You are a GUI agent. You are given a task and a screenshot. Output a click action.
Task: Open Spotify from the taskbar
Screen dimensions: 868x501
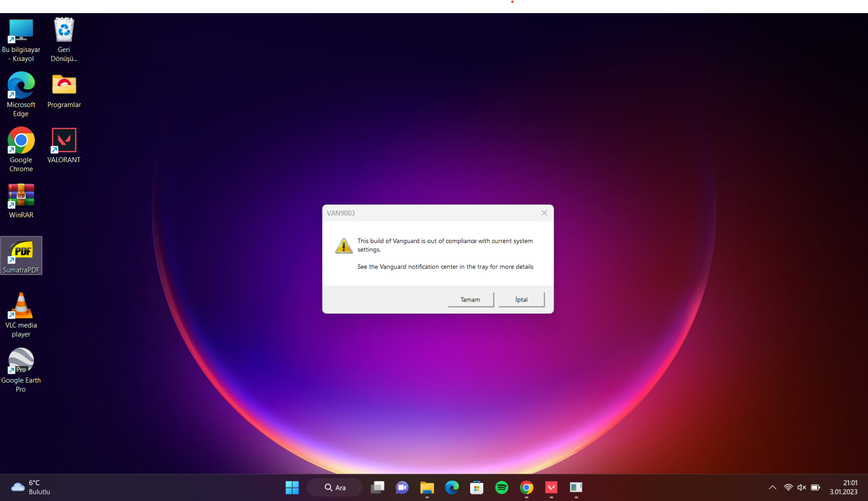tap(502, 488)
